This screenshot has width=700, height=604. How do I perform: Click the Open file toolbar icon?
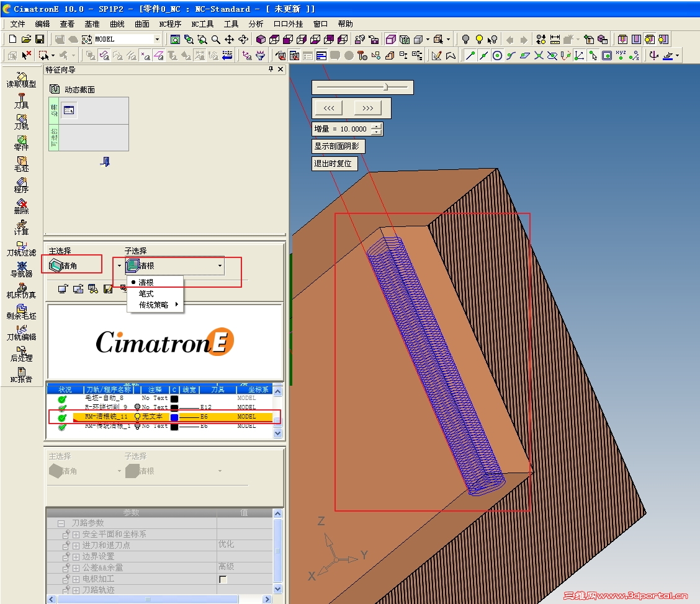click(26, 39)
